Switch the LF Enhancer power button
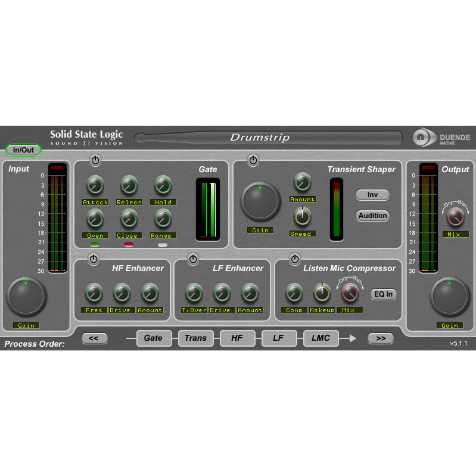Viewport: 476px width, 476px height. [x=193, y=259]
